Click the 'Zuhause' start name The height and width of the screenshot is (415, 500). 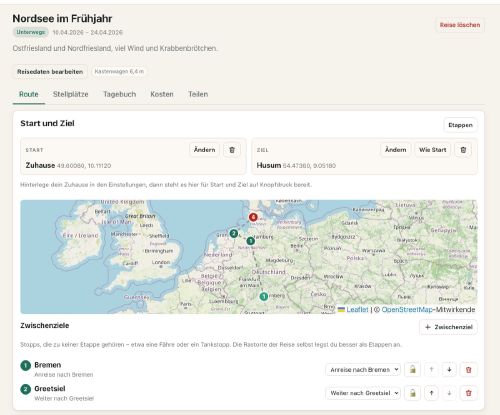40,165
